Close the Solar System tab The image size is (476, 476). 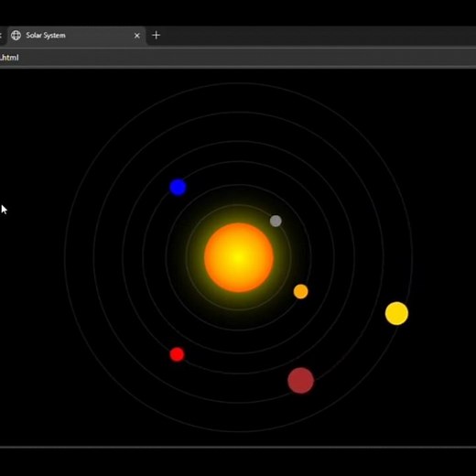click(137, 36)
